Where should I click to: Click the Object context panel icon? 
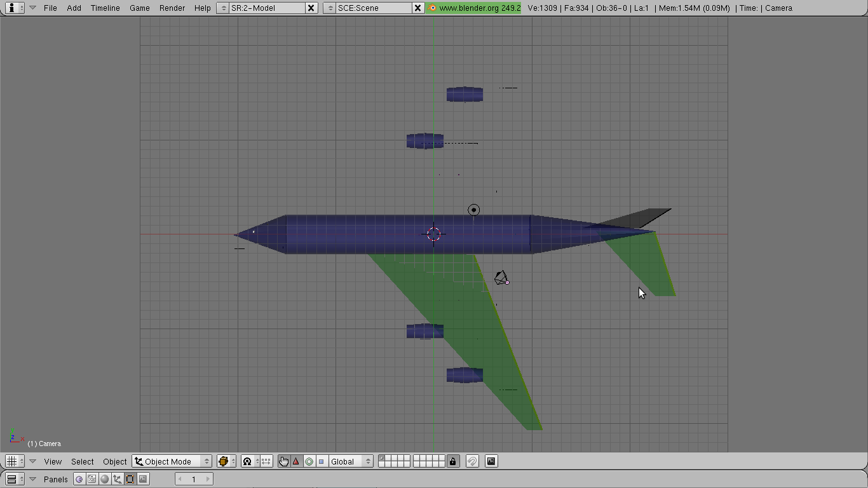117,479
